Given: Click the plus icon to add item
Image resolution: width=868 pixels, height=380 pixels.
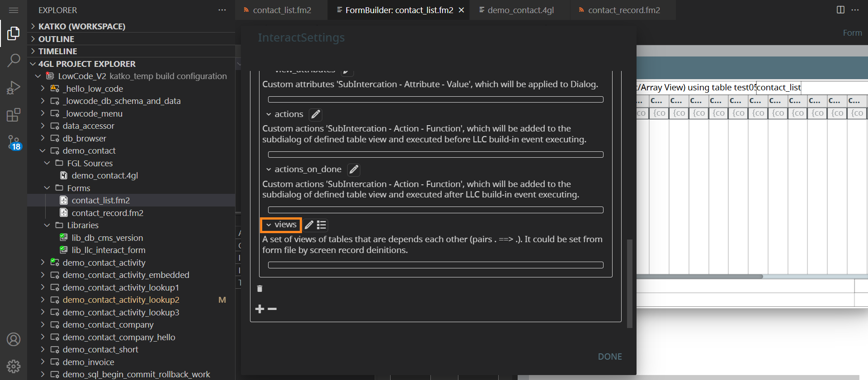Looking at the screenshot, I should coord(259,309).
